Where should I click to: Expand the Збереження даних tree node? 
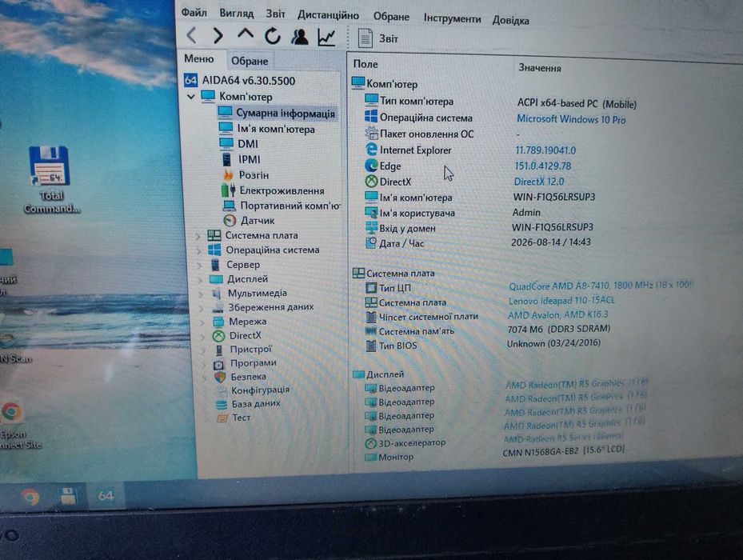[202, 308]
